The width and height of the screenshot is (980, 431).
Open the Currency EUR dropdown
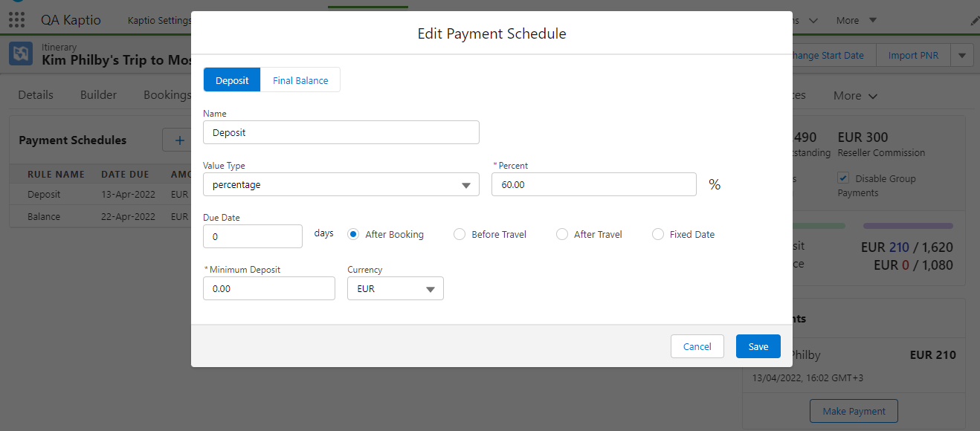395,288
